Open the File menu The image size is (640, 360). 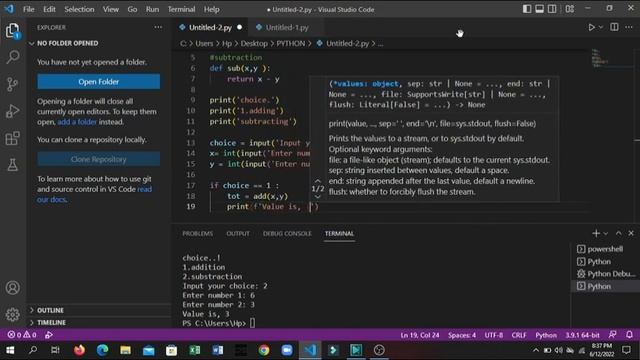[29, 9]
